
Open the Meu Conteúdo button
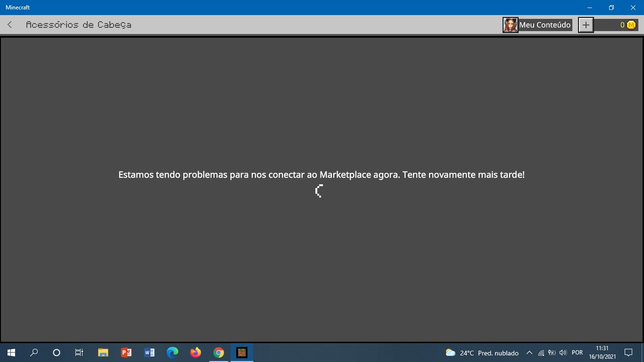point(537,25)
